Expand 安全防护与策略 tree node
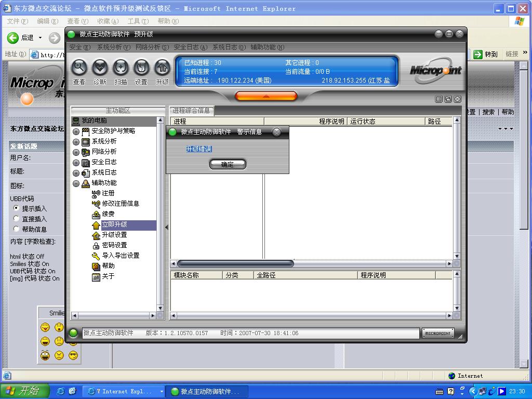Screen dimensions: 532x399 click(76, 131)
